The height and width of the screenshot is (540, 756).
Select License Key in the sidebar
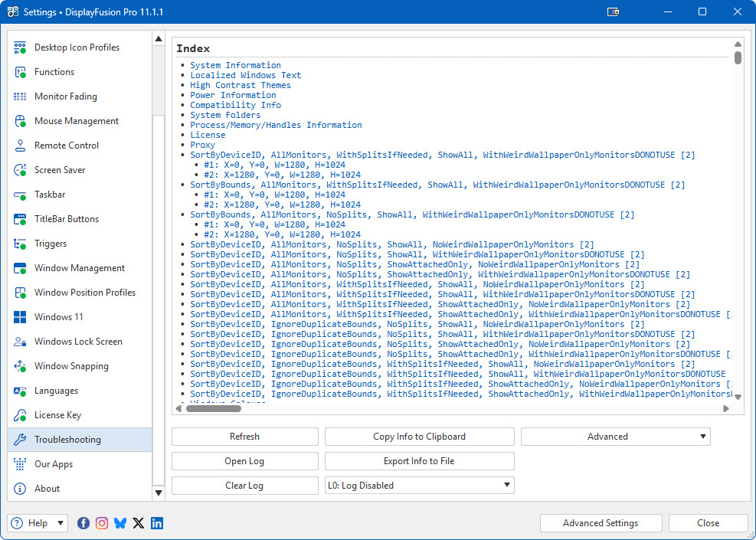pos(57,415)
